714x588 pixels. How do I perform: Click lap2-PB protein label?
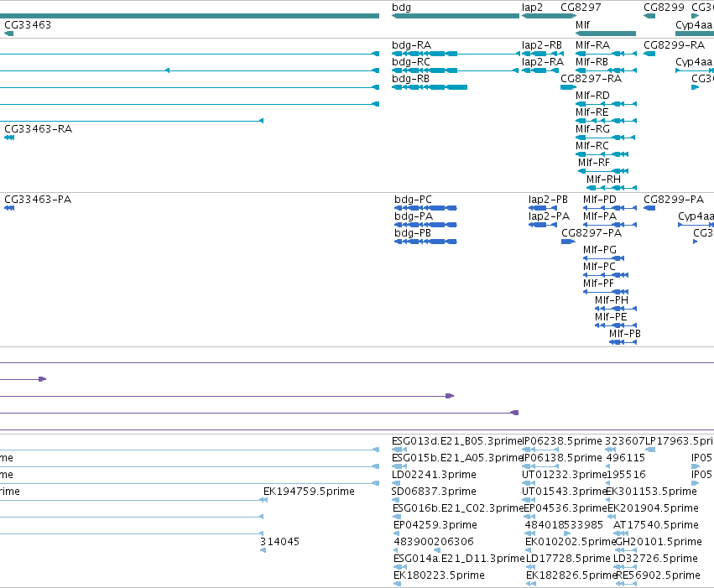click(x=548, y=200)
